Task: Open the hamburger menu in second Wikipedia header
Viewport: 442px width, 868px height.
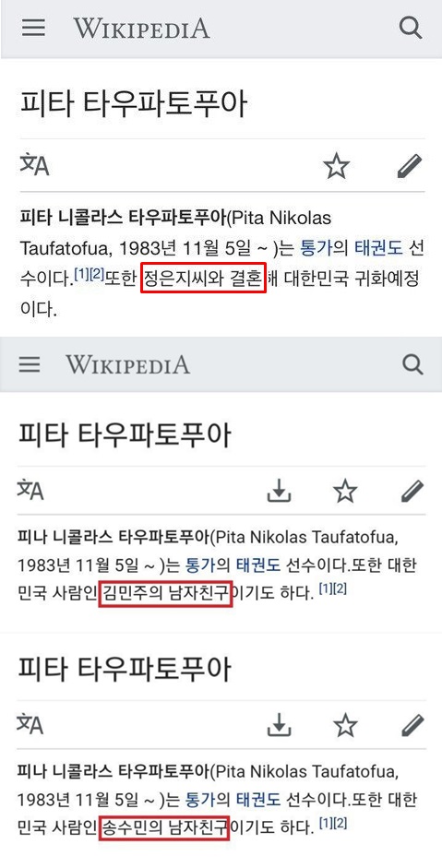Action: [x=30, y=363]
